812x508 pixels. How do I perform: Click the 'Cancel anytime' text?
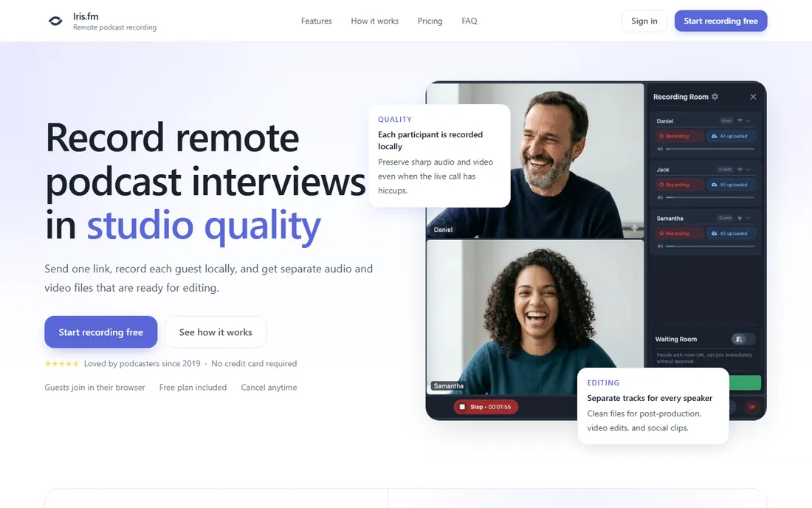269,388
